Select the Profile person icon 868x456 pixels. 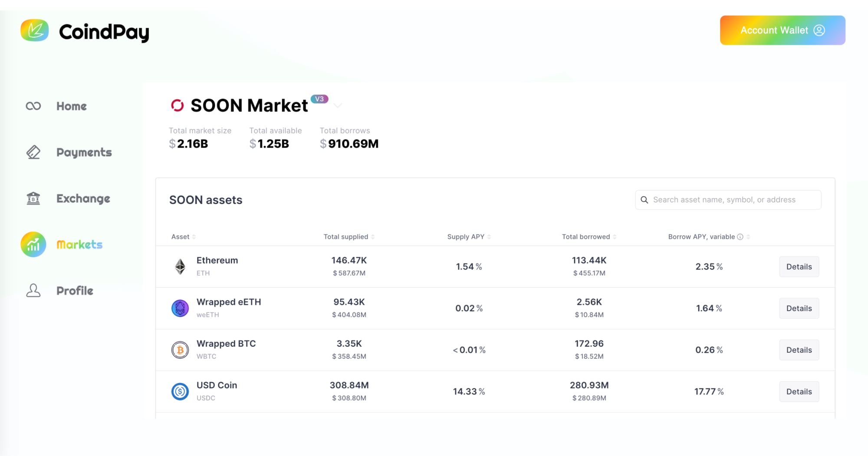pyautogui.click(x=33, y=290)
